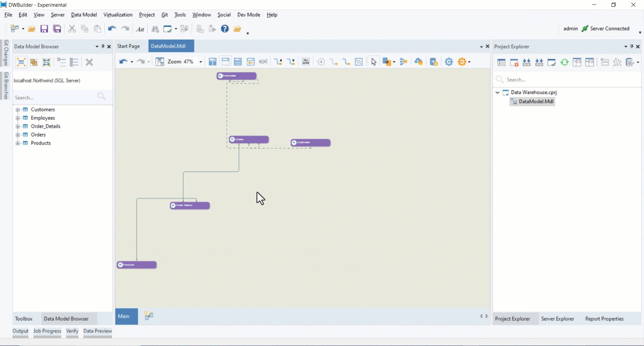
Task: Click the Abc 123 data format icon
Action: click(x=306, y=62)
